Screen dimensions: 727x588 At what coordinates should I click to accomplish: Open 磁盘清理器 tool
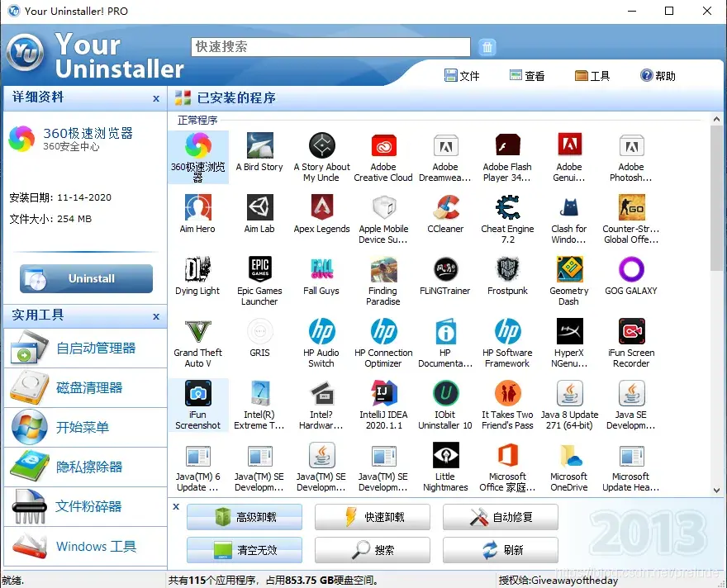pyautogui.click(x=85, y=388)
